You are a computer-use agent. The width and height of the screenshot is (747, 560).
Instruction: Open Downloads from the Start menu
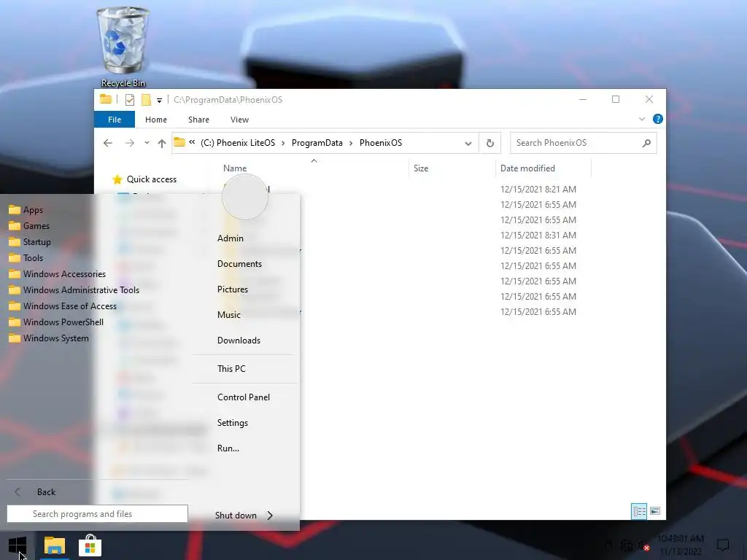(x=239, y=341)
